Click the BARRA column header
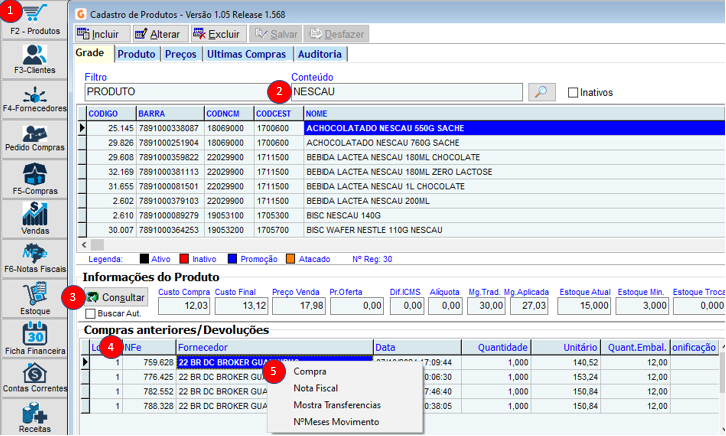The width and height of the screenshot is (726, 436). click(x=170, y=113)
